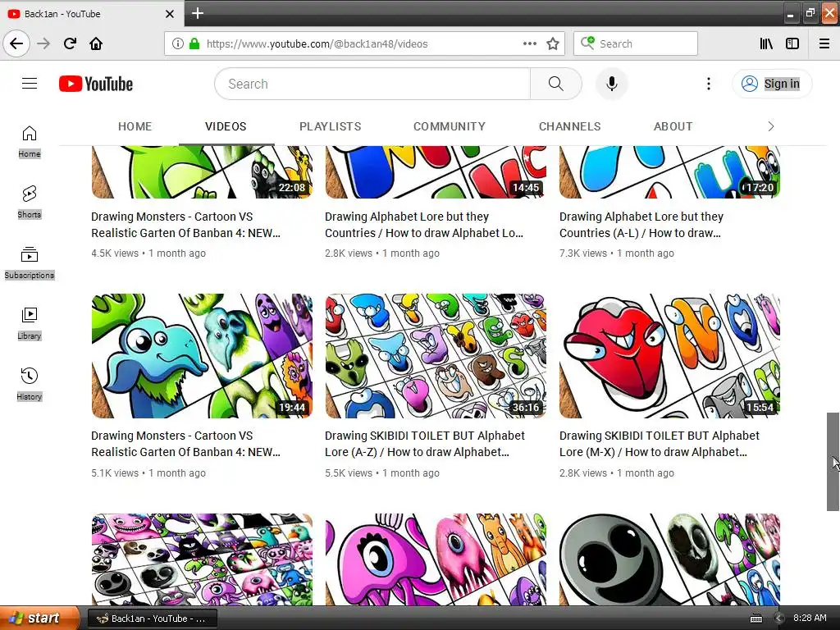The height and width of the screenshot is (630, 840).
Task: Go to the browser home page
Action: point(96,43)
